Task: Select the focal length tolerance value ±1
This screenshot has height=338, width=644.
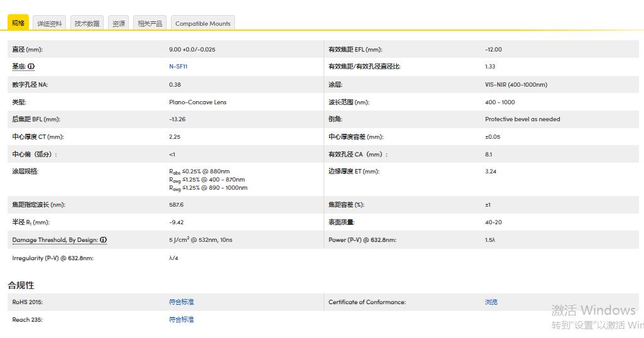Action: tap(488, 205)
